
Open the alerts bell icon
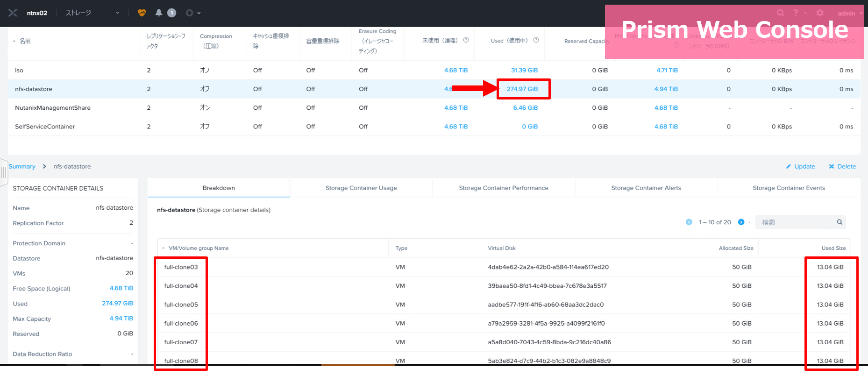159,13
